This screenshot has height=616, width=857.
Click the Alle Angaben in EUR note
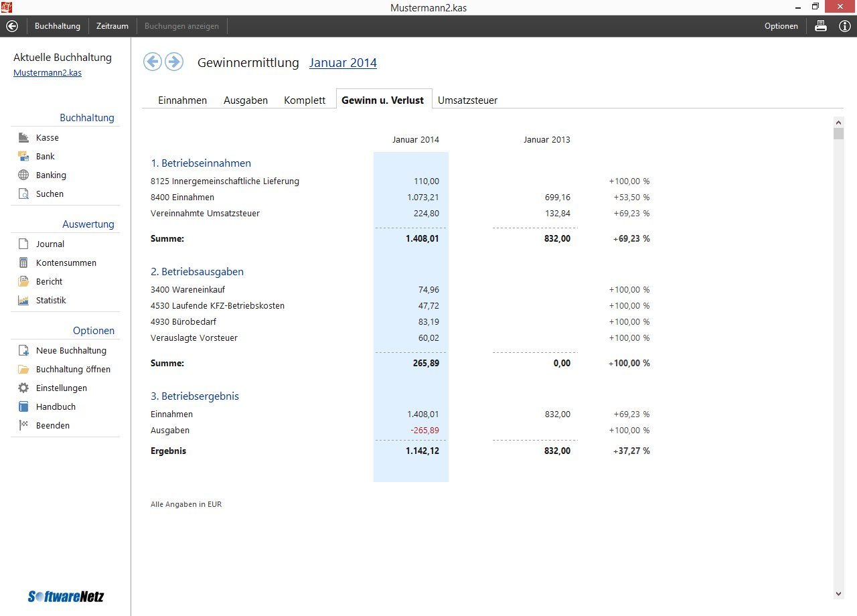coord(186,504)
